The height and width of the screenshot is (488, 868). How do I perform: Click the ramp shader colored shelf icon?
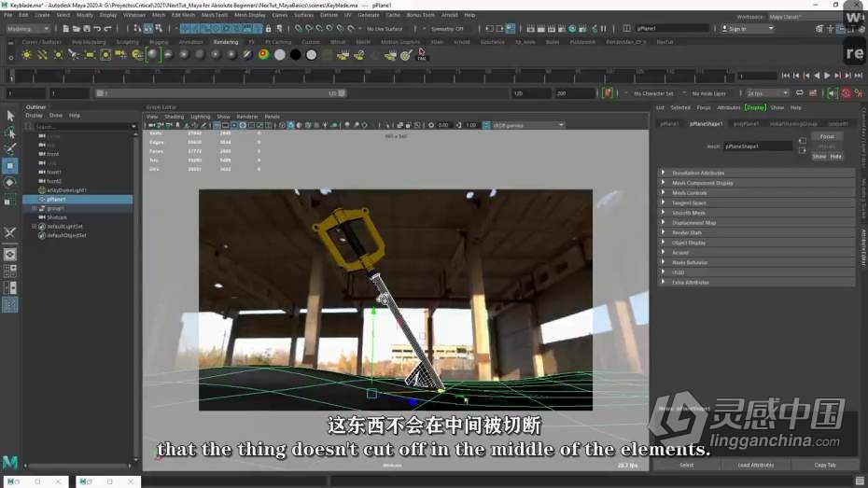(x=264, y=55)
